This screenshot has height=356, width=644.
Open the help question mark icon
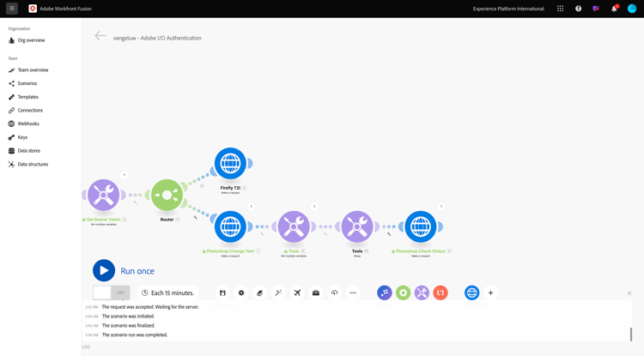click(578, 9)
